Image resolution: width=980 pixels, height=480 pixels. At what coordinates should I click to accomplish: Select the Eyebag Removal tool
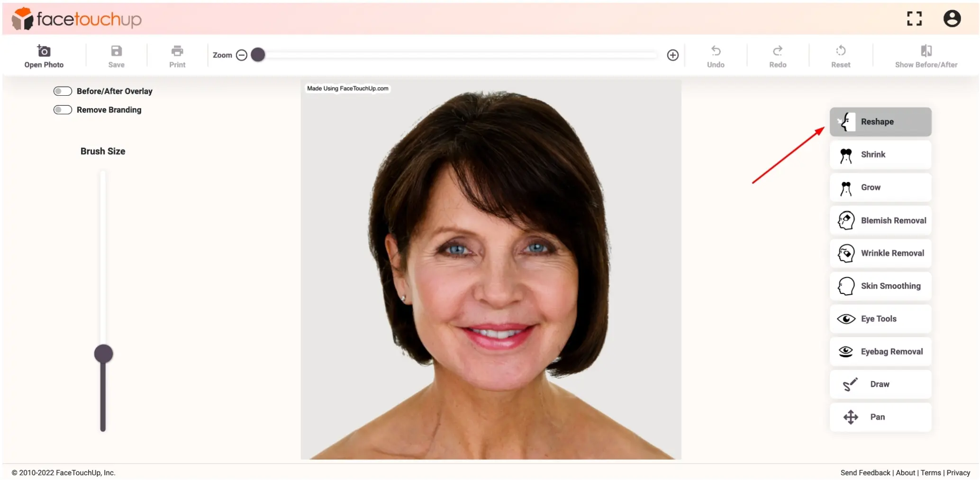click(x=880, y=351)
